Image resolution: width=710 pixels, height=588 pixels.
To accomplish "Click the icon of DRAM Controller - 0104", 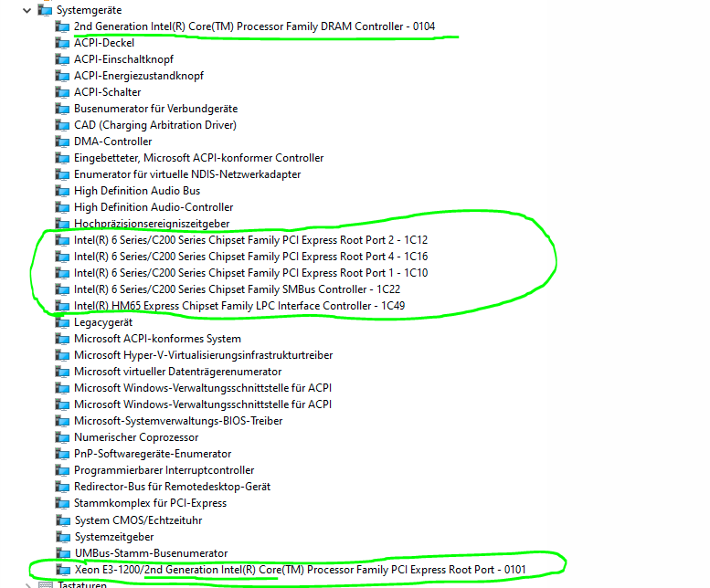I will click(62, 26).
